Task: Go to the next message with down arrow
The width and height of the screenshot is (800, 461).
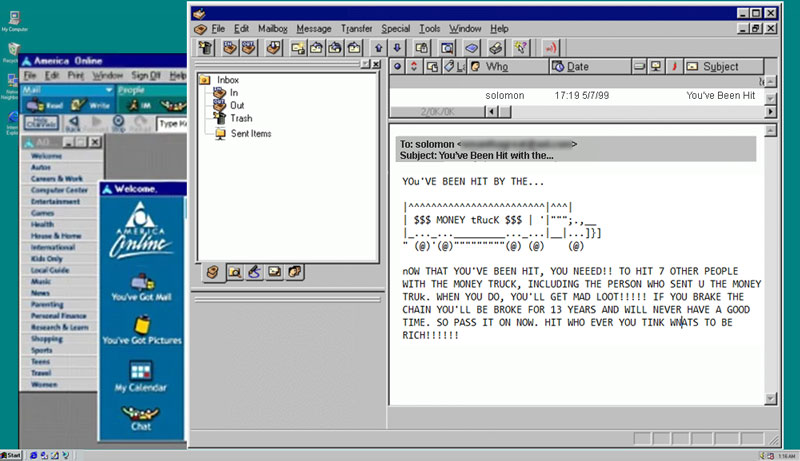Action: click(x=397, y=48)
